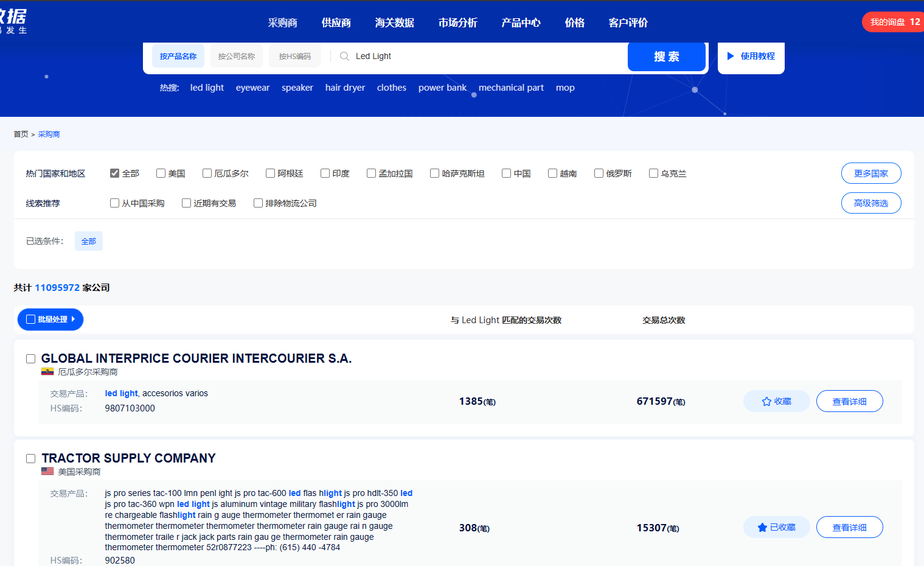Click 交易总次数 column header

664,320
